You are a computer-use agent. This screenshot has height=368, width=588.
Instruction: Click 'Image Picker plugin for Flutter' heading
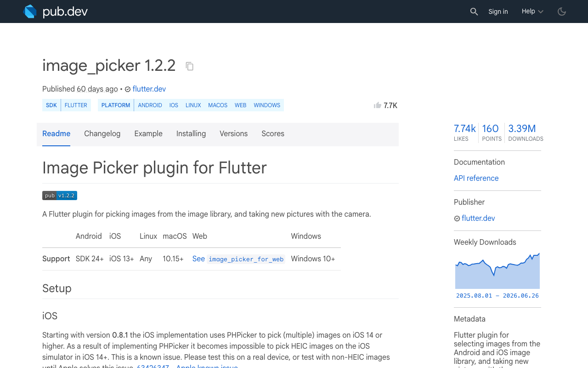click(154, 168)
